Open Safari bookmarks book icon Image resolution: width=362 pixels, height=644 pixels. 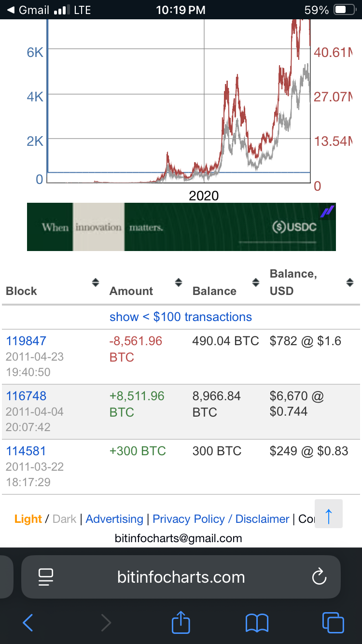257,623
